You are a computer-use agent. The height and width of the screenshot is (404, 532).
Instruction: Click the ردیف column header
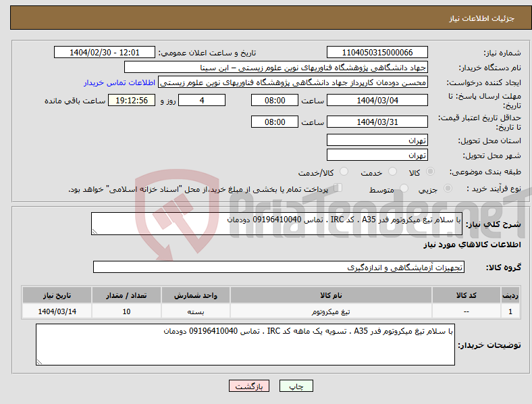(510, 295)
